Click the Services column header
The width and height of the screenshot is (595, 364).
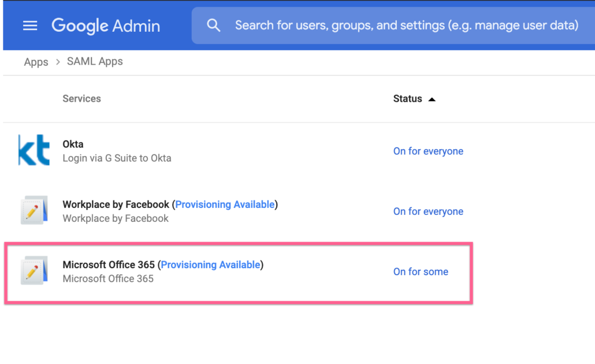click(x=81, y=99)
